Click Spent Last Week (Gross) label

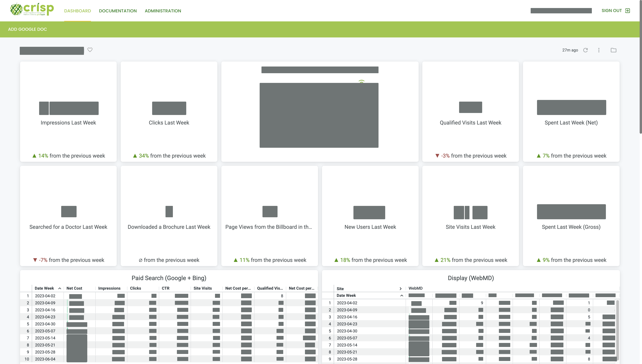[571, 227]
